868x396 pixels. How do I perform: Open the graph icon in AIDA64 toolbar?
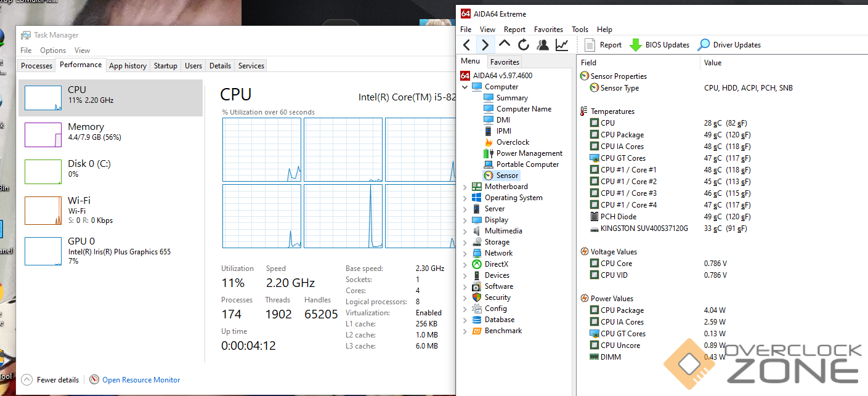[x=562, y=44]
